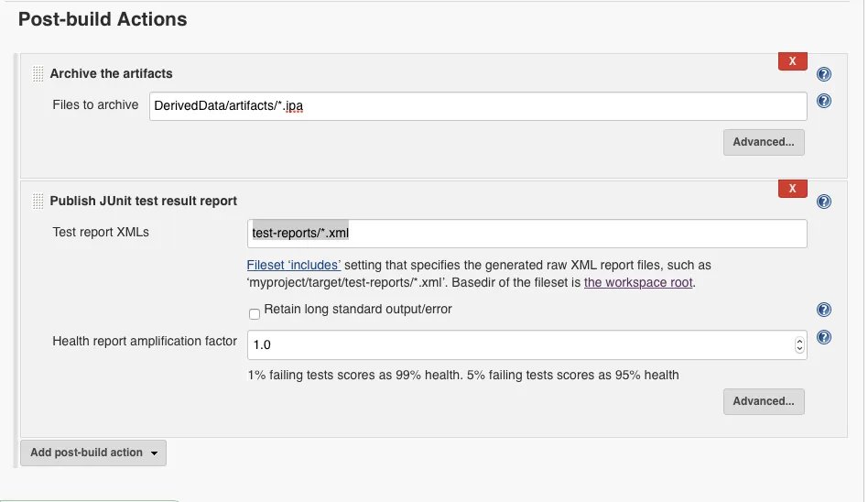This screenshot has width=868, height=502.
Task: Remove the Publish JUnit test result report action
Action: [792, 189]
